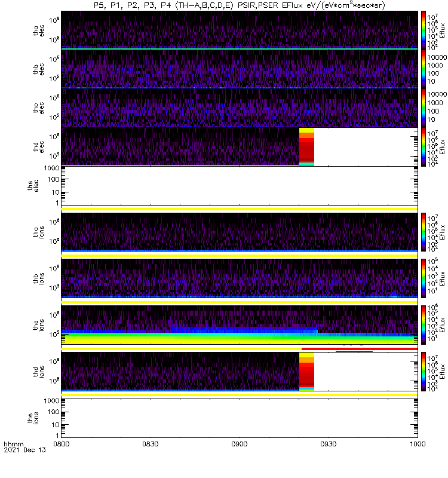This screenshot has height=478, width=448.
Task: Click the thc ions panel color bar
Action: 424,325
